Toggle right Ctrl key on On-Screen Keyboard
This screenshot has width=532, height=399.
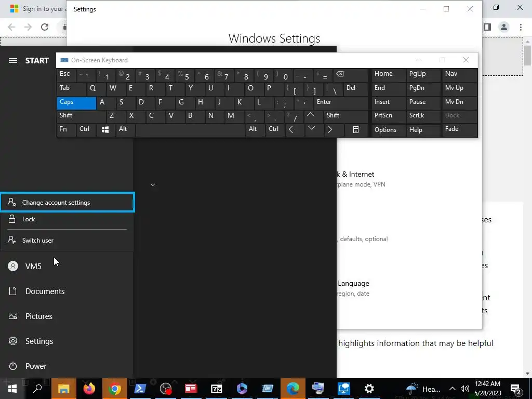click(275, 130)
